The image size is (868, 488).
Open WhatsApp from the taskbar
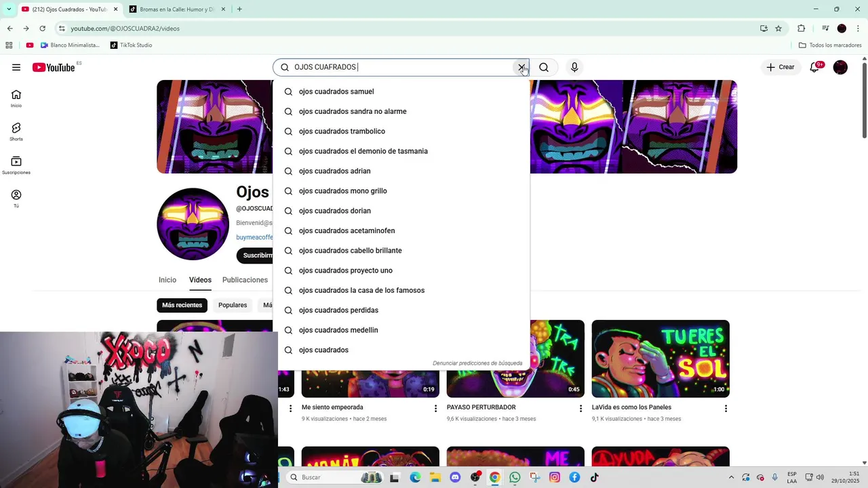click(x=515, y=477)
